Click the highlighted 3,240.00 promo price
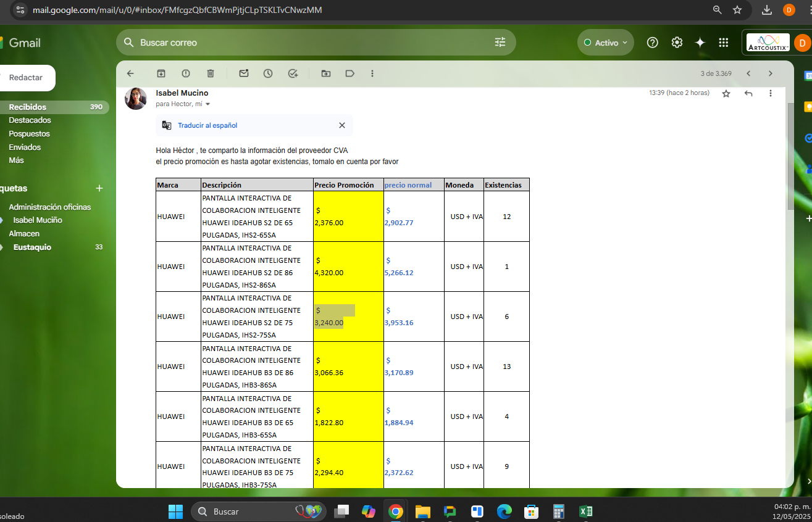The width and height of the screenshot is (812, 522). coord(329,323)
